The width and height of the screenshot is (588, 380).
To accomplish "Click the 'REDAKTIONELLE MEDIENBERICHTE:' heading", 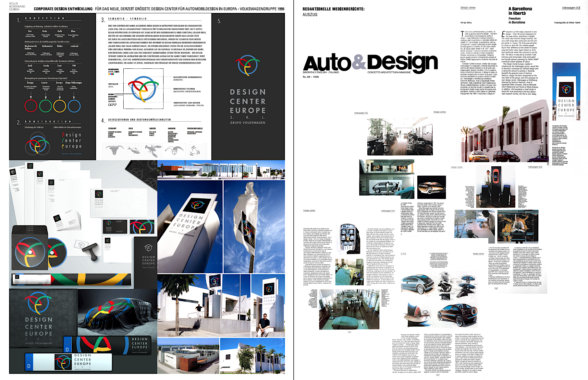I will [x=334, y=9].
